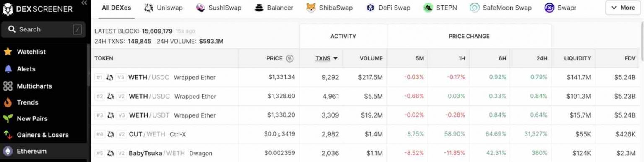
Task: Open Alerts via bell icon
Action: click(8, 69)
